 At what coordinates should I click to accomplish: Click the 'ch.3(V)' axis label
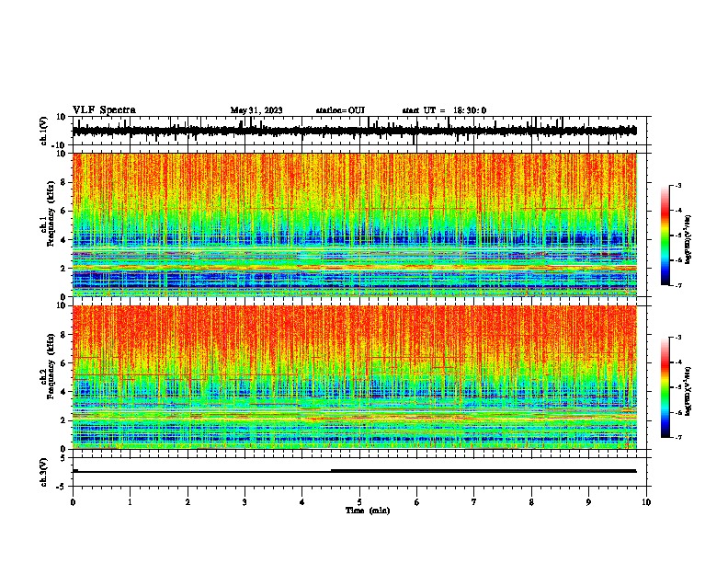pos(44,472)
